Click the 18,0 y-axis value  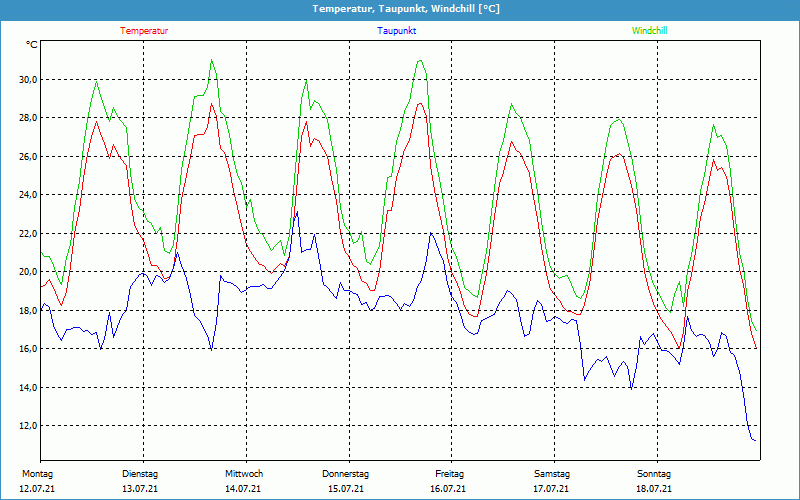pyautogui.click(x=27, y=311)
